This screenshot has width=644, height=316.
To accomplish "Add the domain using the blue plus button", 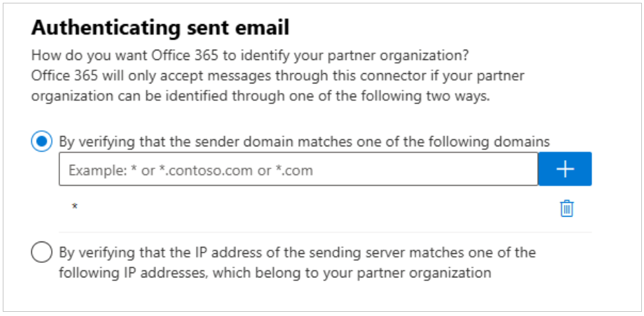I will tap(565, 169).
